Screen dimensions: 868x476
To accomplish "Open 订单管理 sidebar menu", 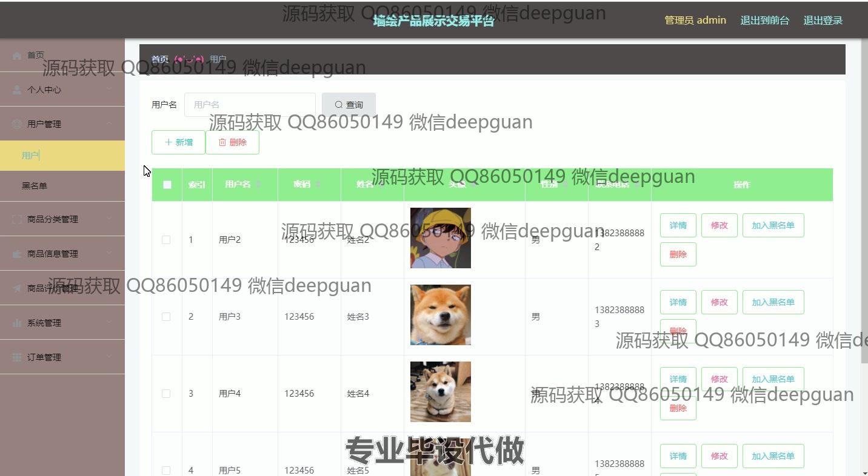I will coord(62,357).
